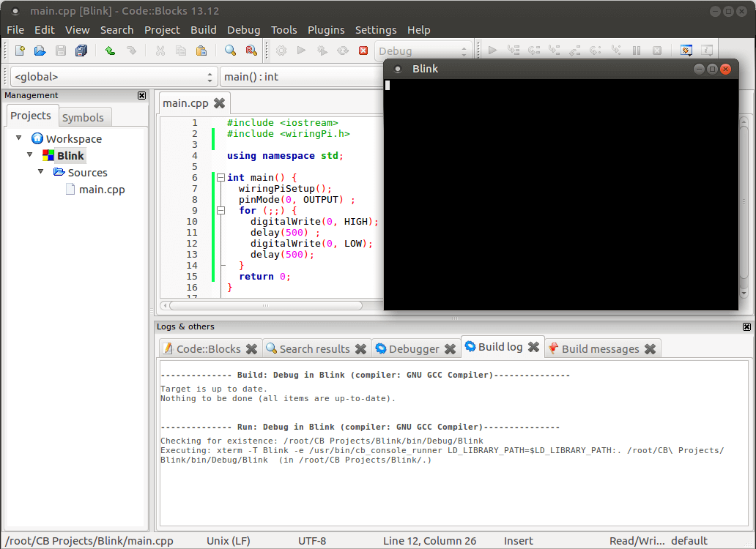The image size is (756, 549).
Task: Click the editor horizontal scrollbar
Action: [266, 305]
